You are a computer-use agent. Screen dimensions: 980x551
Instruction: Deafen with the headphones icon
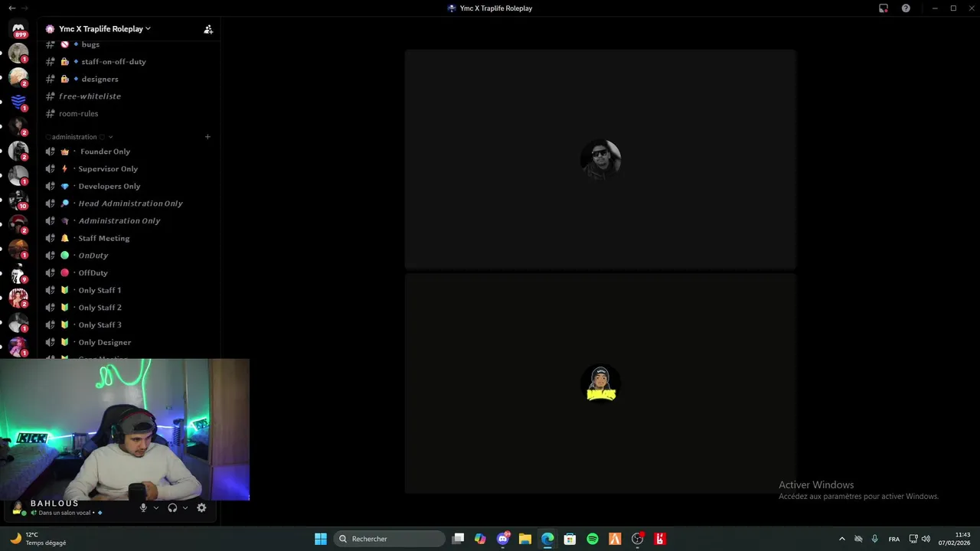tap(172, 508)
